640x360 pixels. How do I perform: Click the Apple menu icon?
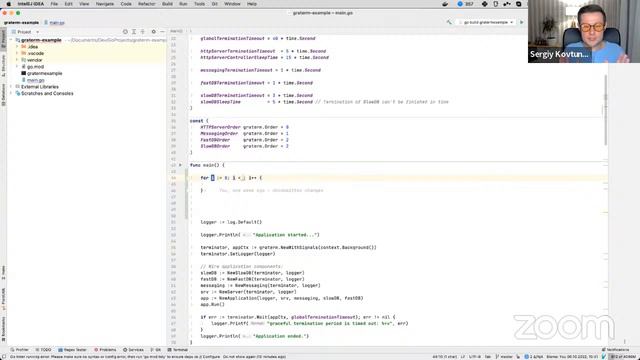pos(9,4)
